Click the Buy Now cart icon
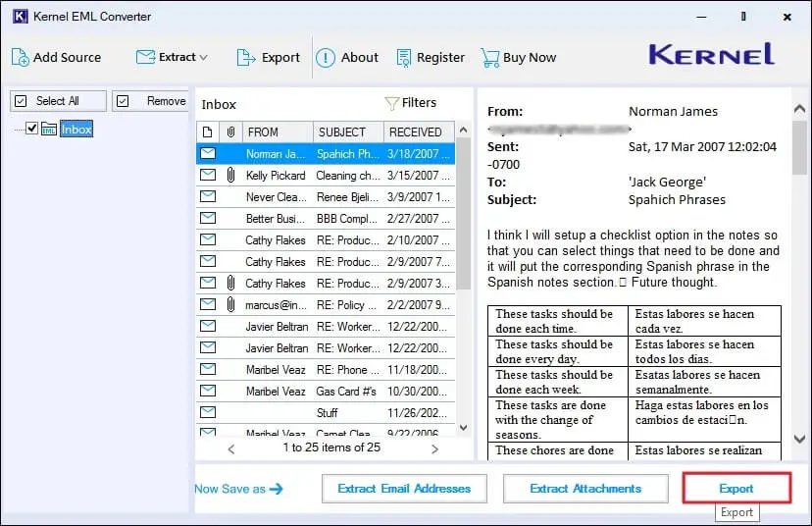 pyautogui.click(x=489, y=58)
